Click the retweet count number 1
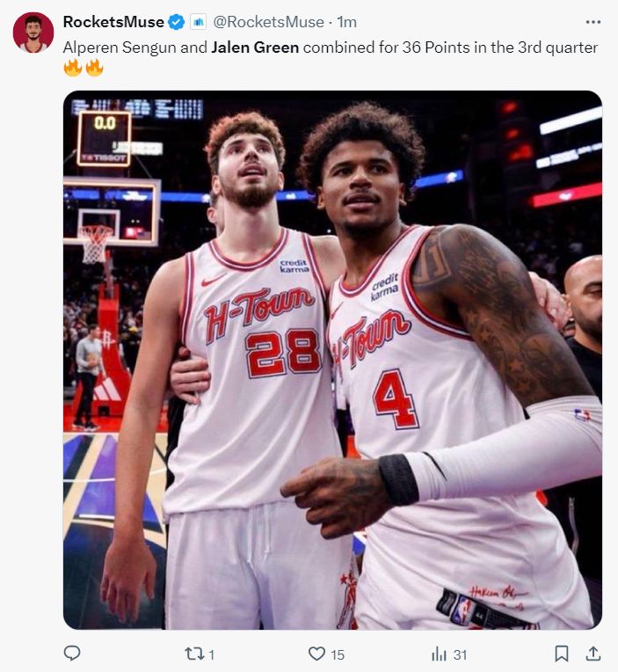Viewport: 618px width, 672px height. tap(211, 654)
